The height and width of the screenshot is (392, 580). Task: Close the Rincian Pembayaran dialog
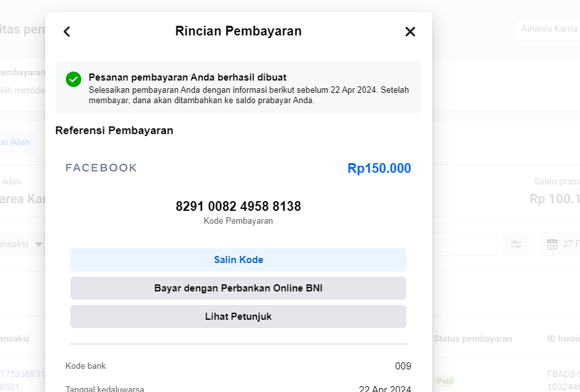click(410, 32)
